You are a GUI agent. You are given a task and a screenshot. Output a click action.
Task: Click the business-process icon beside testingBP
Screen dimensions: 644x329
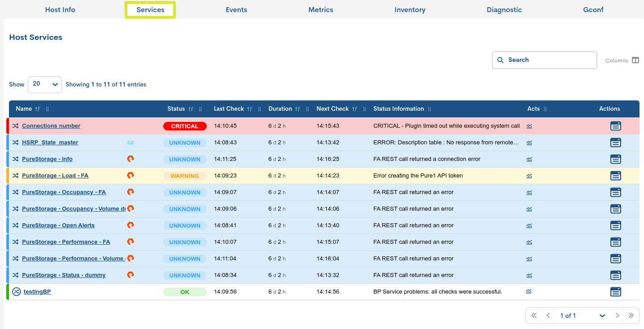tap(16, 291)
